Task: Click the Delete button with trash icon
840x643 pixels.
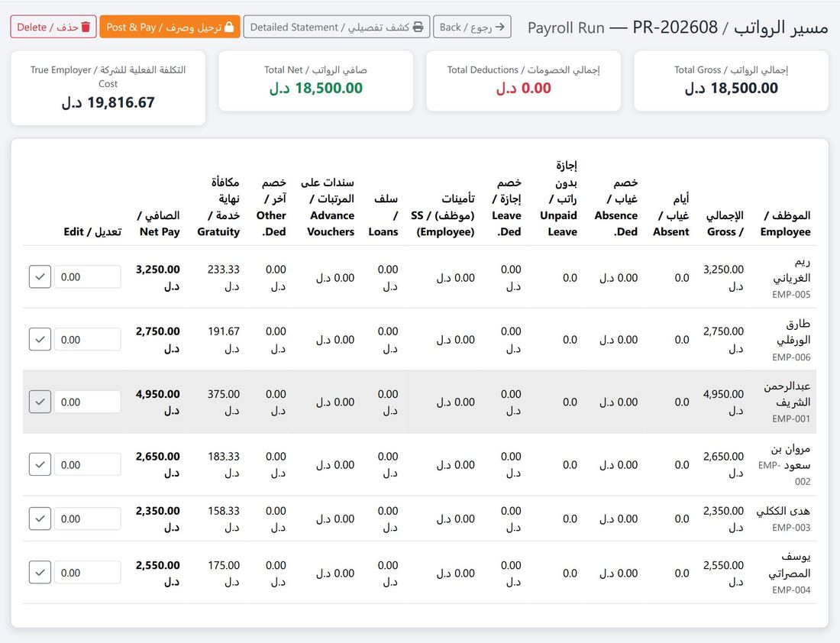Action: (53, 27)
